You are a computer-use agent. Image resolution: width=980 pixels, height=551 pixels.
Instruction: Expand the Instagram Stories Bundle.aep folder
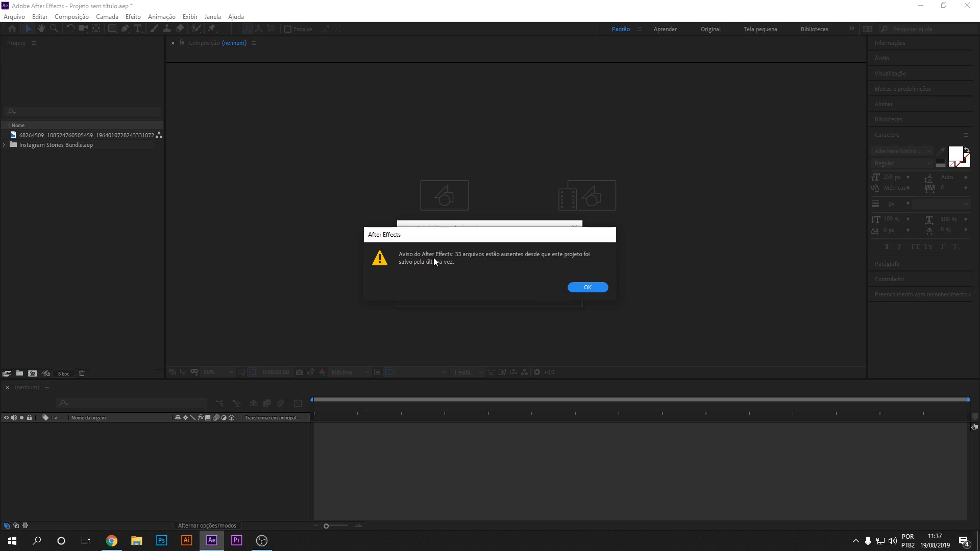[x=4, y=145]
